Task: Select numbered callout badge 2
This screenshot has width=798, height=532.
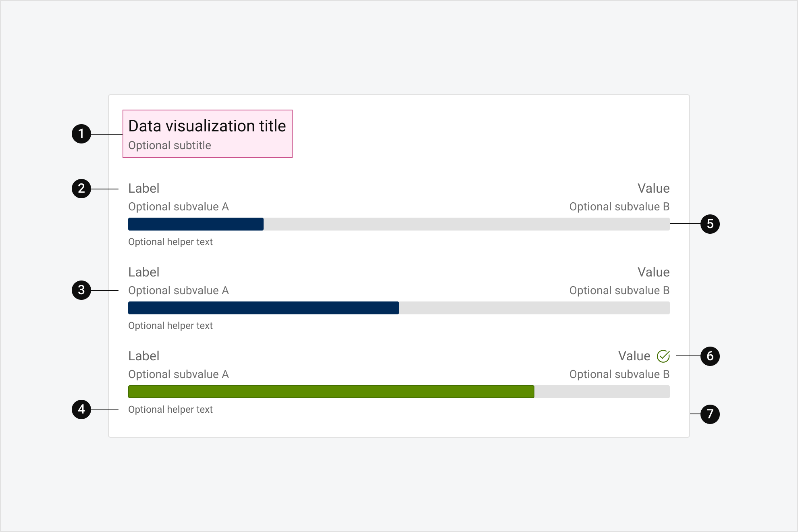Action: (82, 188)
